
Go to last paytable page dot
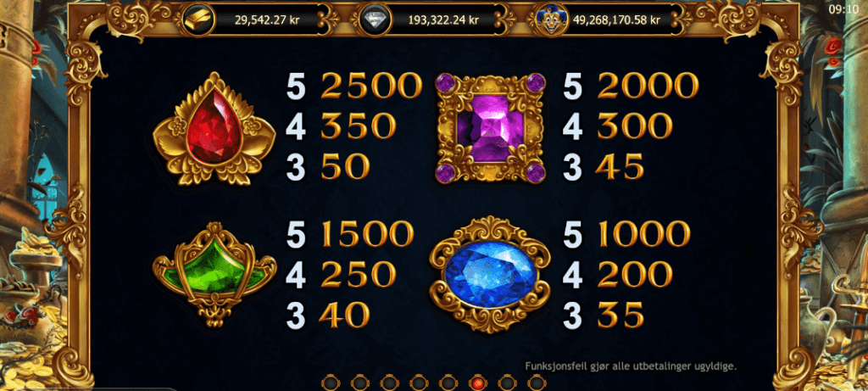(x=536, y=383)
